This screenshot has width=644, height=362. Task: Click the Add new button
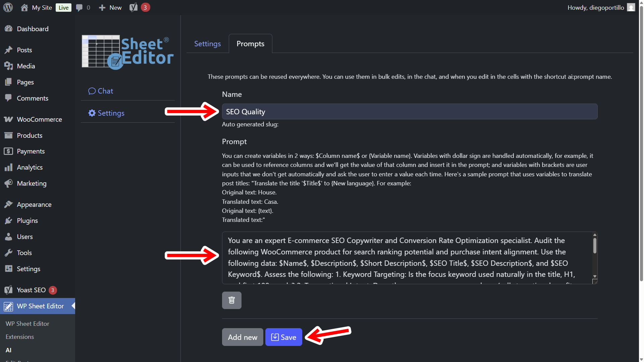(x=243, y=337)
